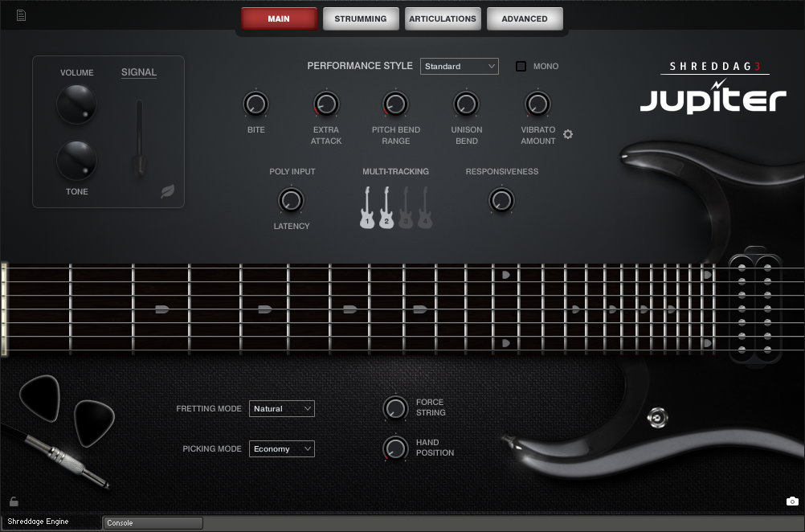The image size is (805, 532).
Task: Switch to the STRUMMING tab
Action: [x=360, y=18]
